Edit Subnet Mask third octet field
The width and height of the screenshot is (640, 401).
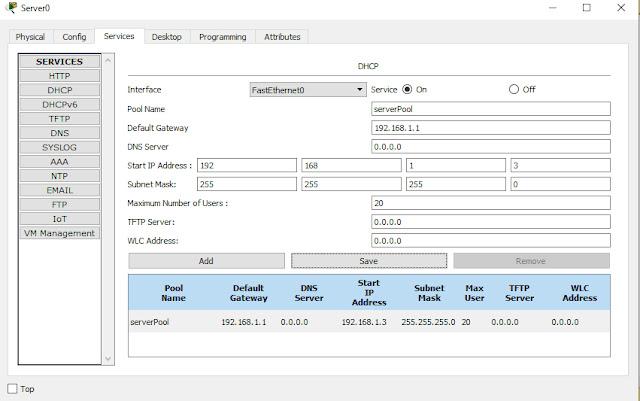point(456,184)
